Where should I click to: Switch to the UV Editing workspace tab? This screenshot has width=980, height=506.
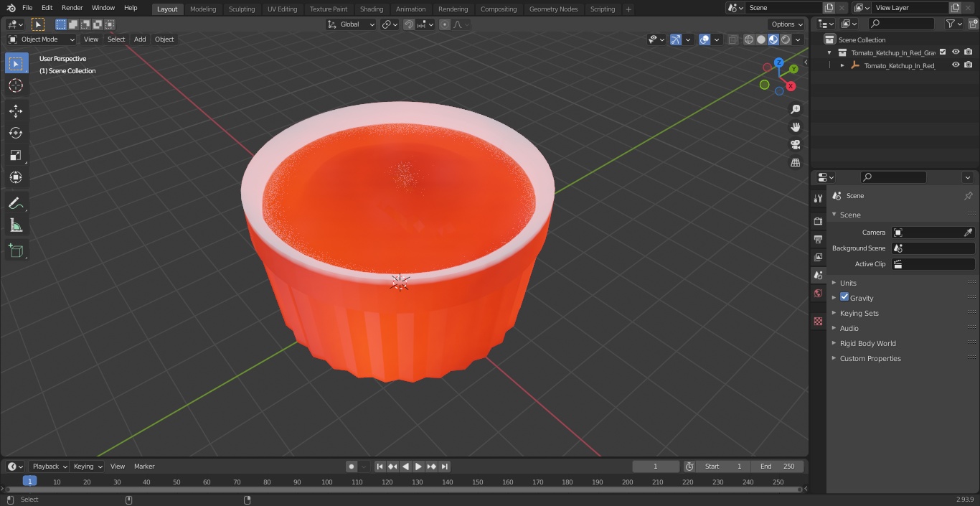coord(282,9)
